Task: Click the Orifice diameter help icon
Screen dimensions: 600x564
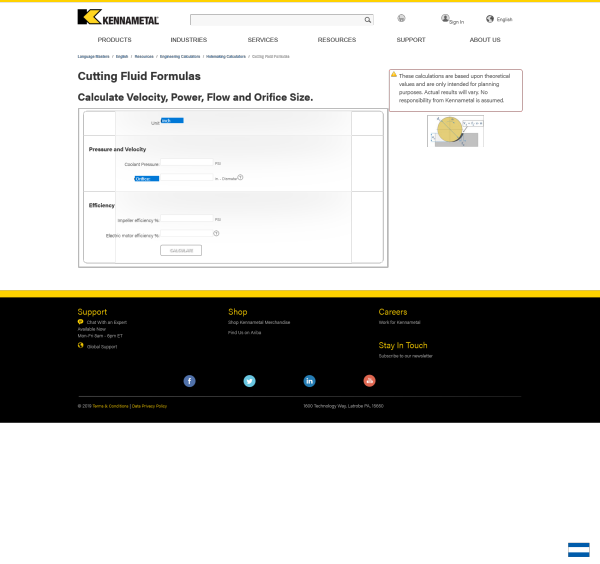Action: (x=240, y=177)
